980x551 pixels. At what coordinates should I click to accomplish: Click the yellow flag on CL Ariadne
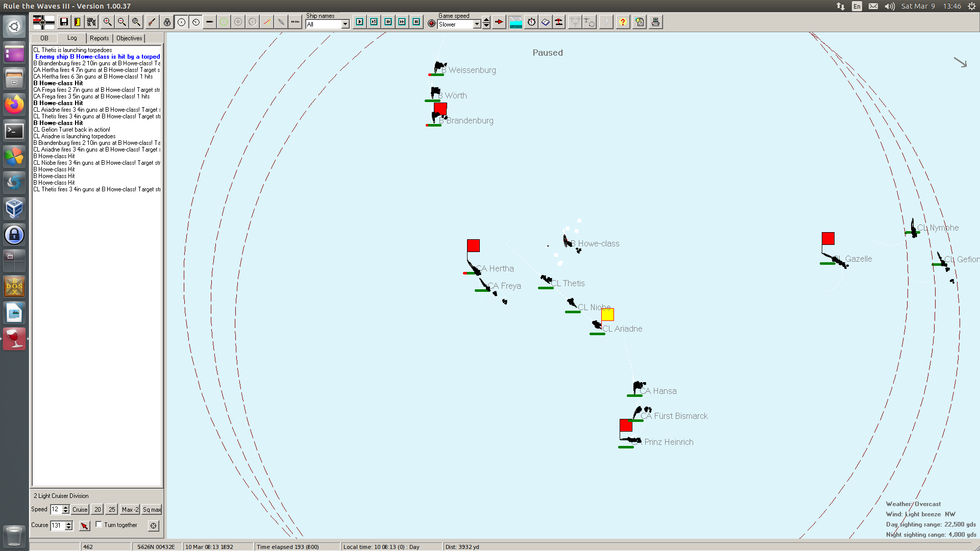pyautogui.click(x=607, y=314)
